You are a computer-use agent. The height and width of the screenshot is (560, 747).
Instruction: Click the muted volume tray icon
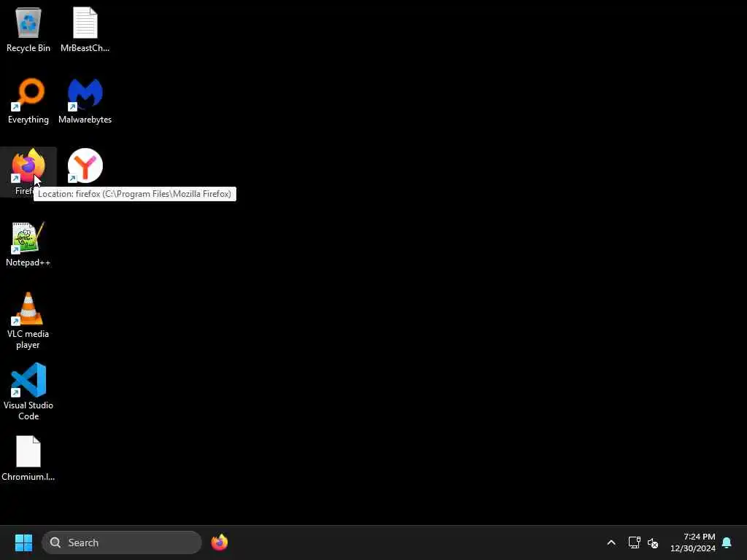(x=653, y=542)
